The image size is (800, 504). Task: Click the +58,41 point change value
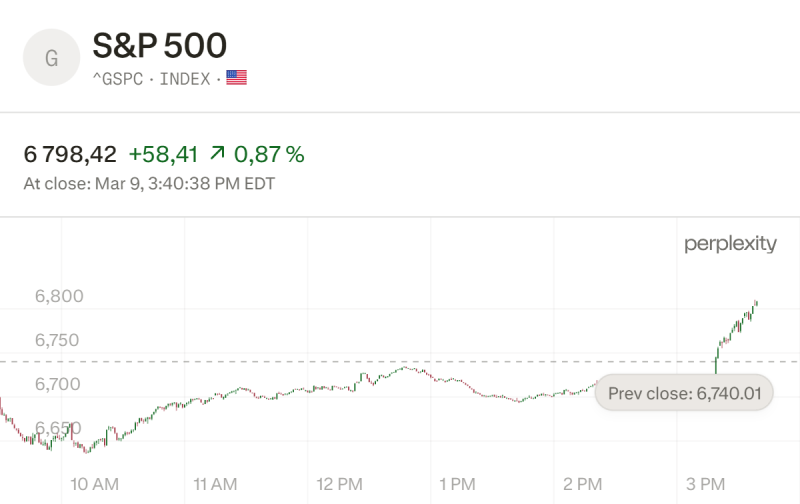pyautogui.click(x=163, y=154)
